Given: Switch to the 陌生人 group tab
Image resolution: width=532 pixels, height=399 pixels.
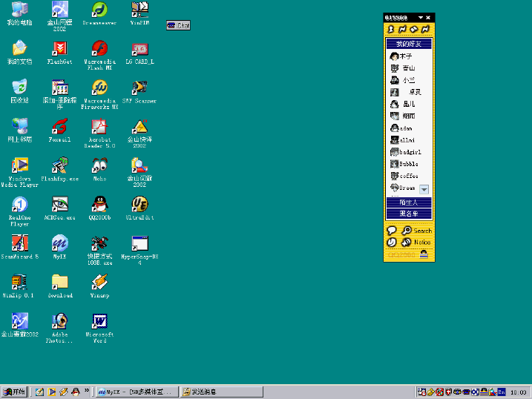Looking at the screenshot, I should click(408, 202).
